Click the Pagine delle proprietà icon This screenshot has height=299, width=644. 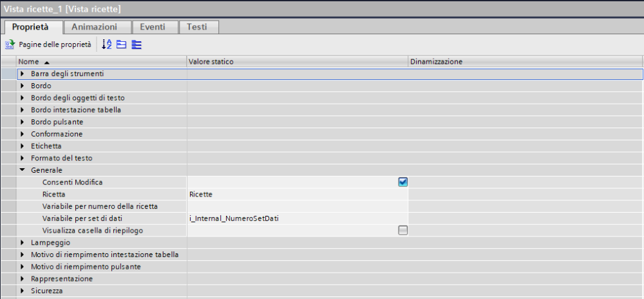pyautogui.click(x=10, y=44)
